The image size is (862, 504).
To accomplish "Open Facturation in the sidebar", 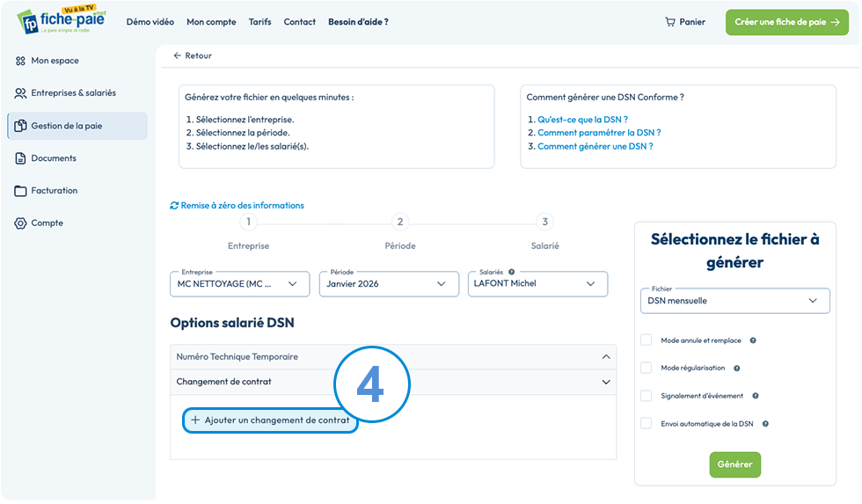I will click(x=77, y=191).
